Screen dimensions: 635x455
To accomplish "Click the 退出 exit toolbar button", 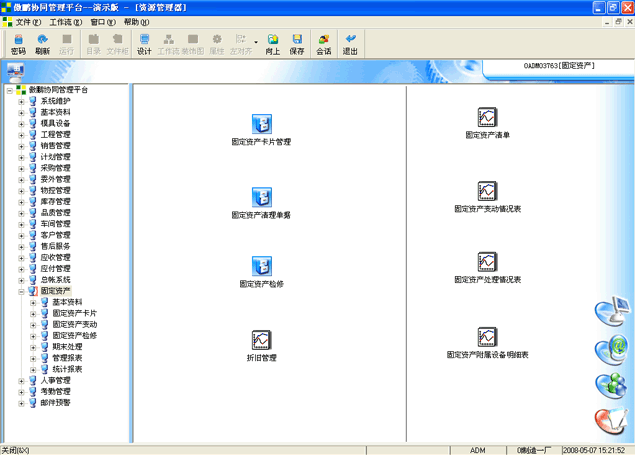I will click(350, 45).
